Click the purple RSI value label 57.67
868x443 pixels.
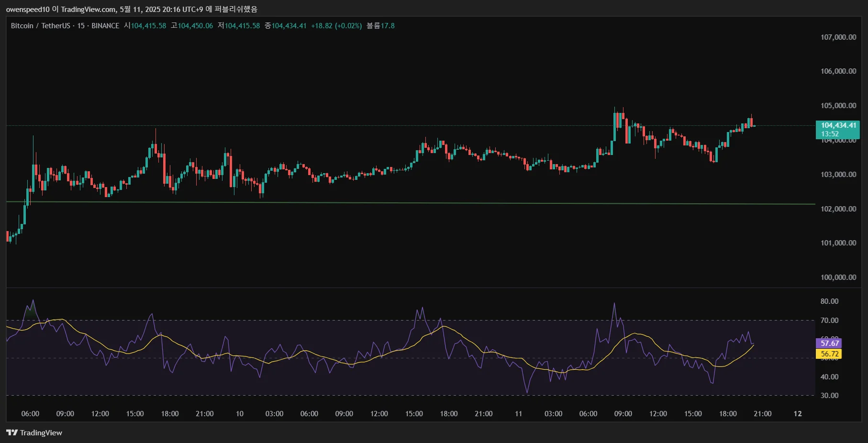(829, 343)
